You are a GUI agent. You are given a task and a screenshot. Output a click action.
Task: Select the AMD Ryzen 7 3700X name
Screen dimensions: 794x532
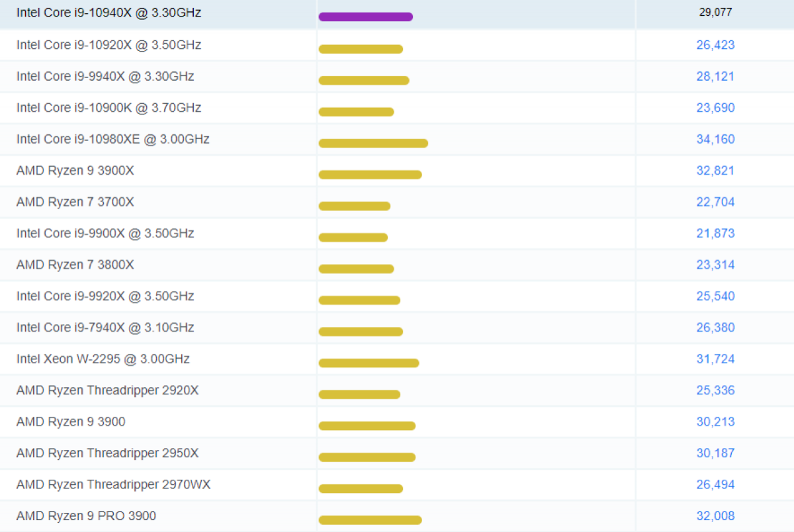(75, 202)
